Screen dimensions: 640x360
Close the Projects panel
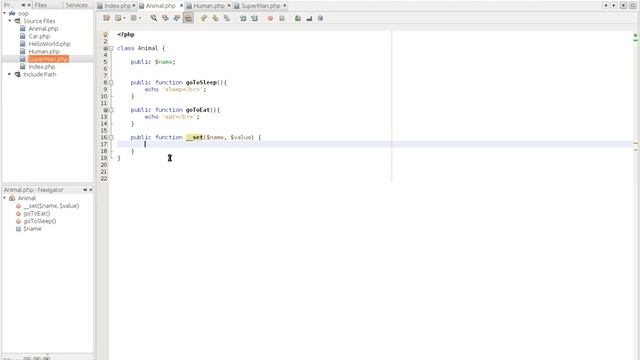coord(29,5)
